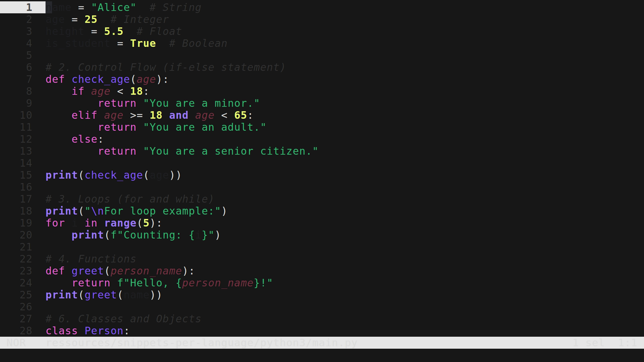Click the "1 sel" selection counter in the status bar
Viewport: 644px width, 362px height.
click(x=589, y=343)
